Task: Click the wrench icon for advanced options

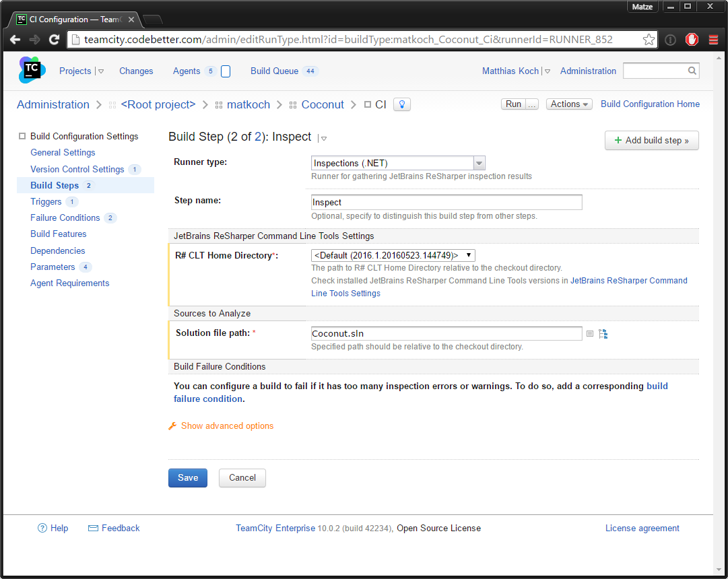Action: click(x=172, y=425)
